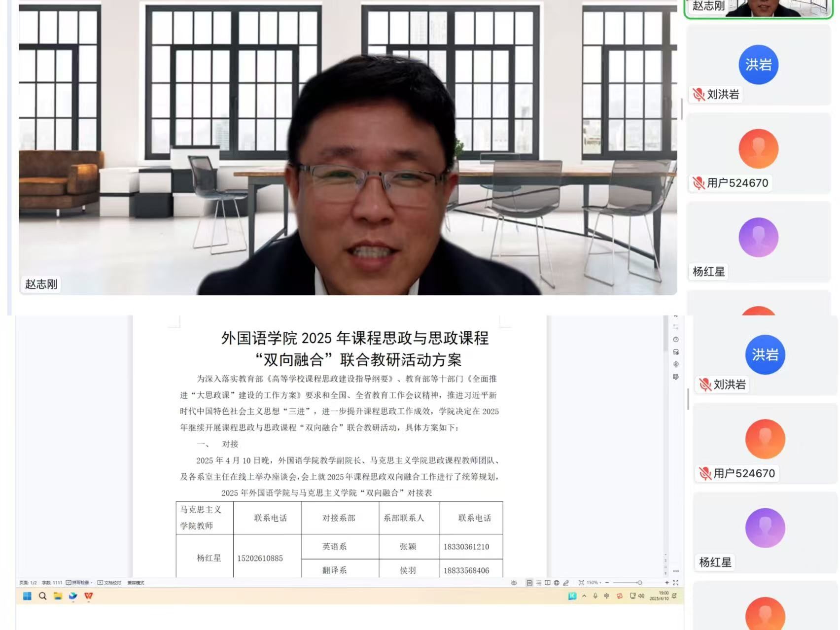This screenshot has height=630, width=840.
Task: Open WPS Office from the taskbar
Action: point(89,596)
